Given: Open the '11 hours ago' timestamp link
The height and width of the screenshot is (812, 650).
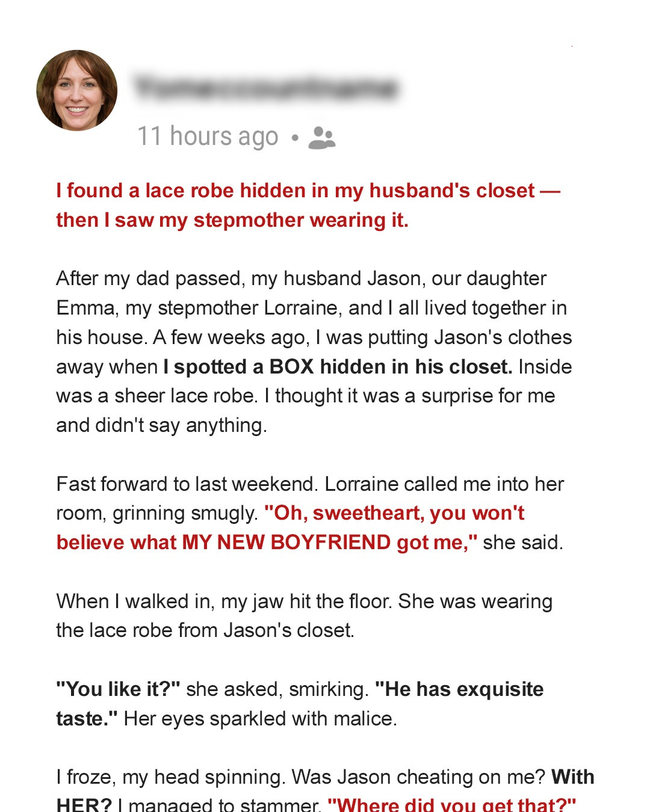Looking at the screenshot, I should 208,137.
